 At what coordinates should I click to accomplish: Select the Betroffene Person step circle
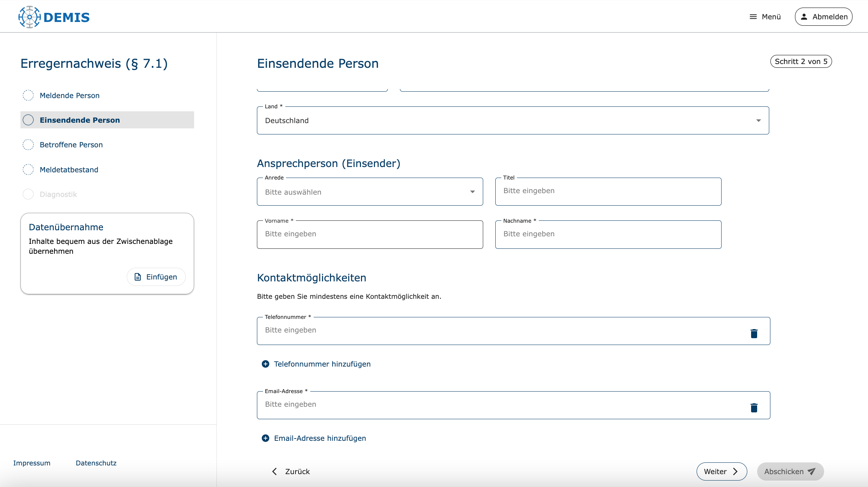28,145
